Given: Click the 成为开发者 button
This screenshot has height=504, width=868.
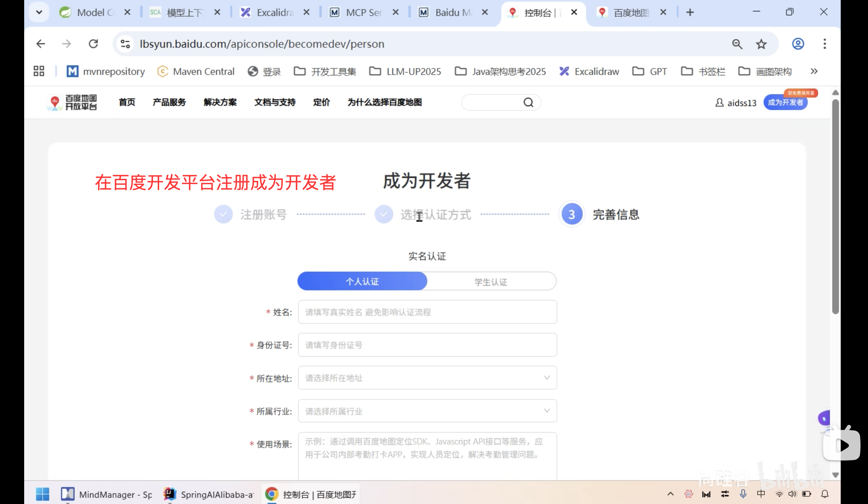Looking at the screenshot, I should (785, 103).
